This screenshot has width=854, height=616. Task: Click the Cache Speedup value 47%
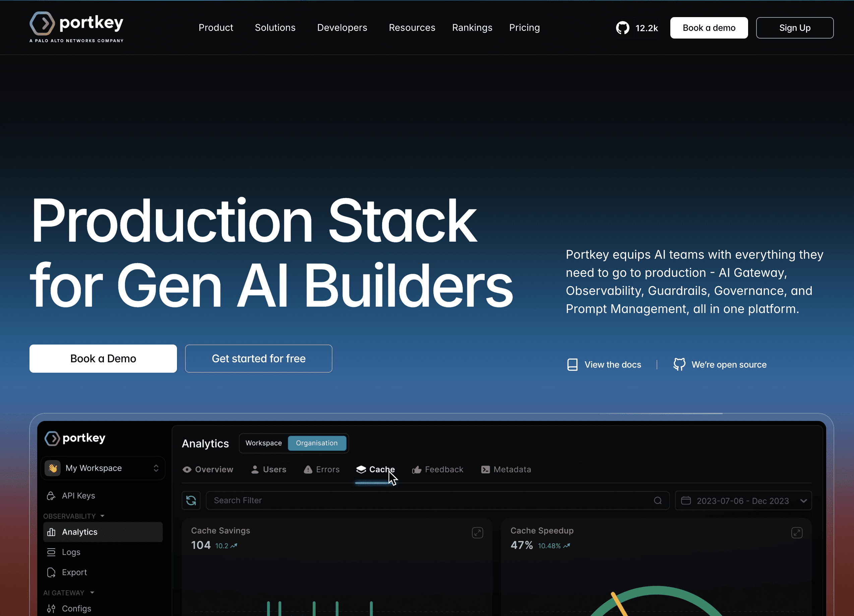pos(522,545)
